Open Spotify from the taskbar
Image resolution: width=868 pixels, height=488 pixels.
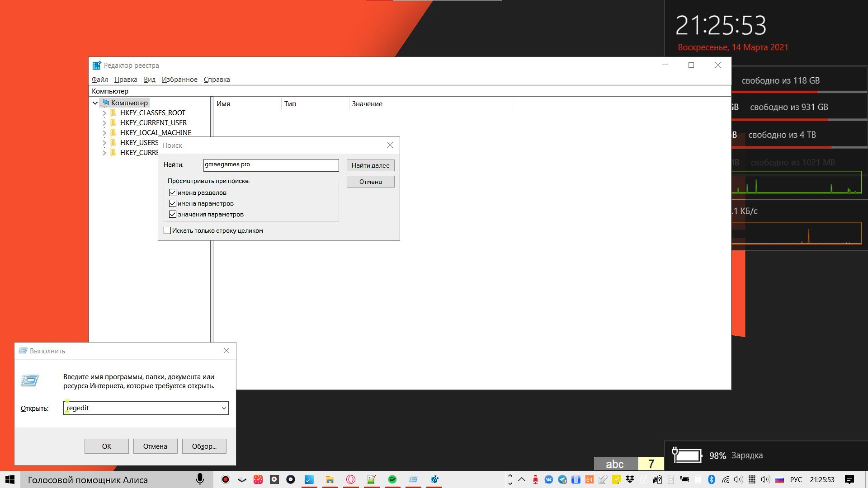(x=392, y=479)
